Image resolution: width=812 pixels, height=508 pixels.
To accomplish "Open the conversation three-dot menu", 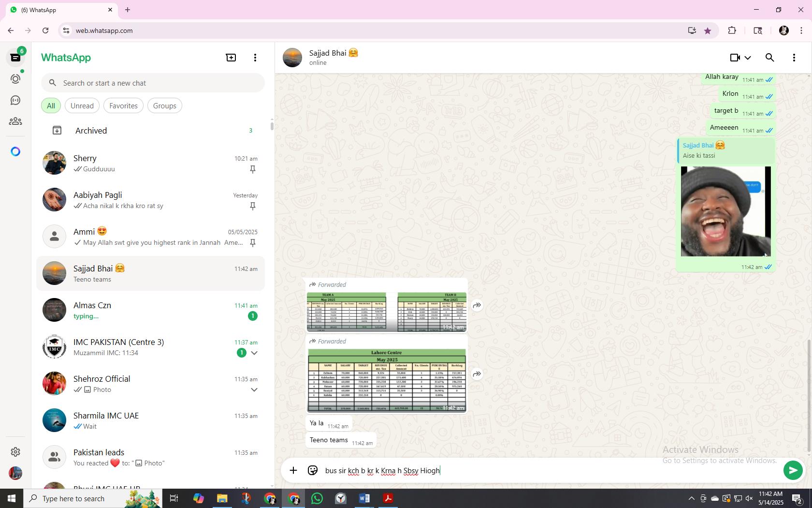I will click(x=794, y=58).
